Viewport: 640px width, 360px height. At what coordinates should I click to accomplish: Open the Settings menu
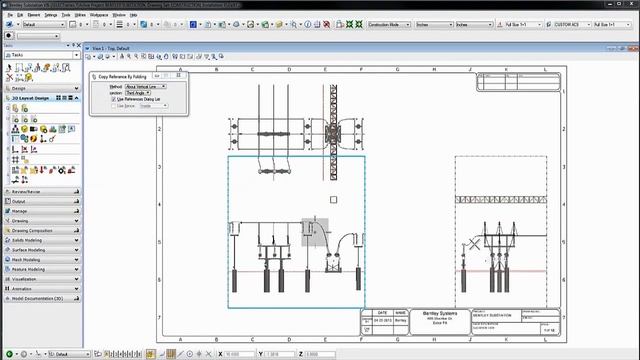(51, 15)
